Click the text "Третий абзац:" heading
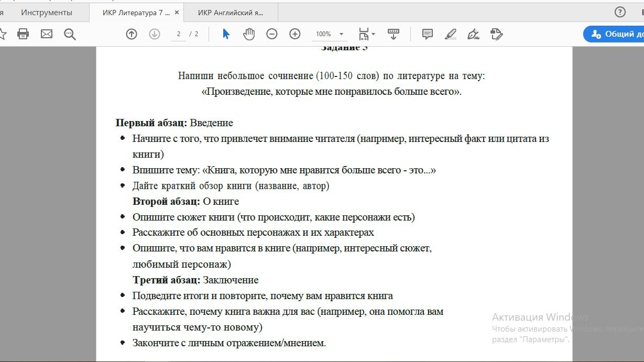 pos(167,280)
